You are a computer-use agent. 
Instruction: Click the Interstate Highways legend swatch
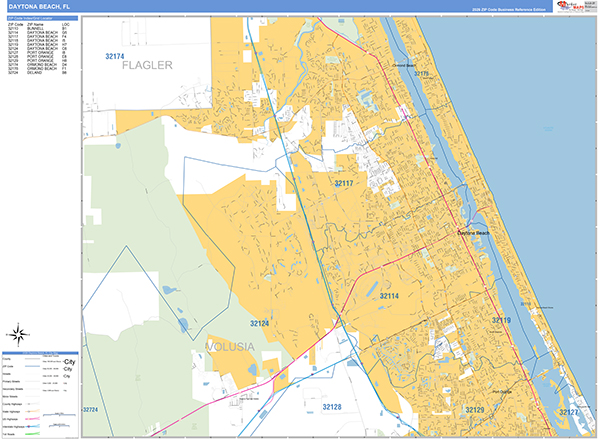[32, 426]
